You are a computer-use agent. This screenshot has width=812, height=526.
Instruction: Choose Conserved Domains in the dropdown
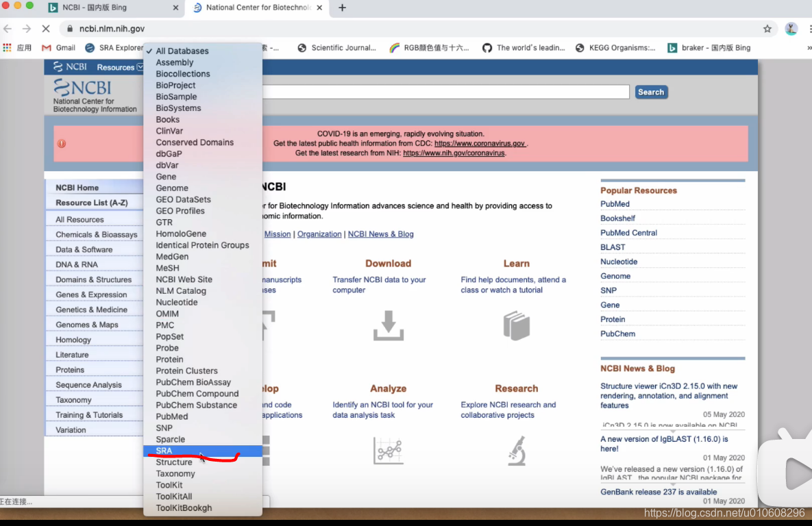coord(202,142)
